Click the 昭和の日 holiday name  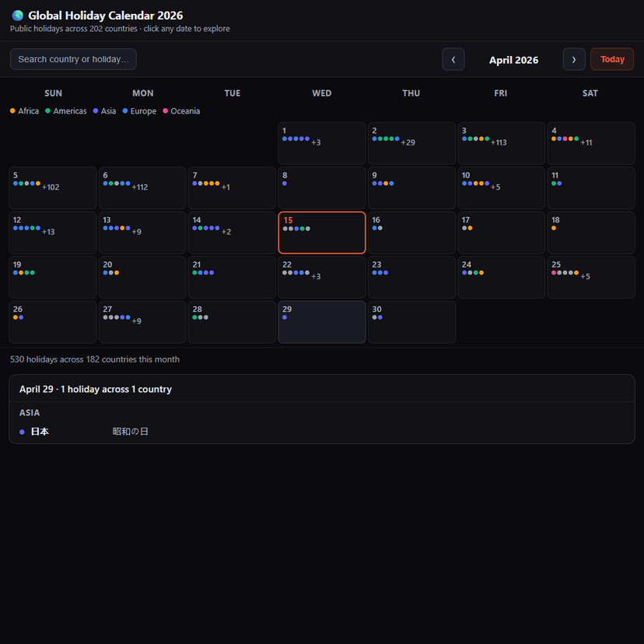[x=130, y=432]
